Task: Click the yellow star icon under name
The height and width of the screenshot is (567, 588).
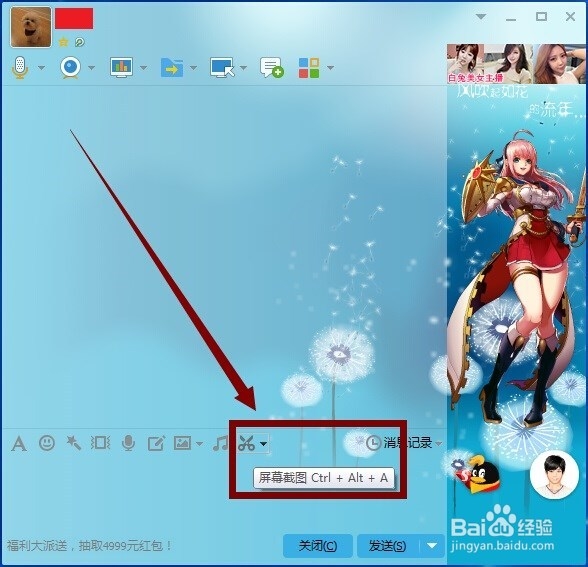Action: pos(63,42)
